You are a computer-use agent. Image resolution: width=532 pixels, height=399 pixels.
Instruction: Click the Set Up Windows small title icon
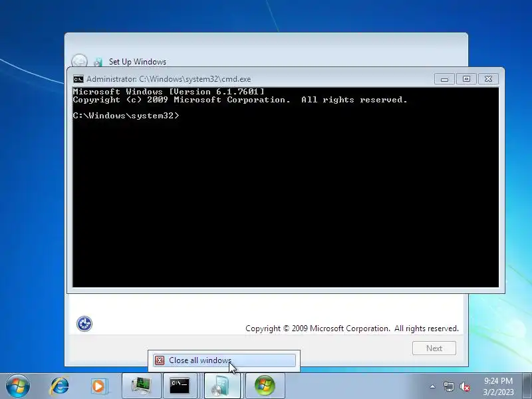[x=98, y=62]
